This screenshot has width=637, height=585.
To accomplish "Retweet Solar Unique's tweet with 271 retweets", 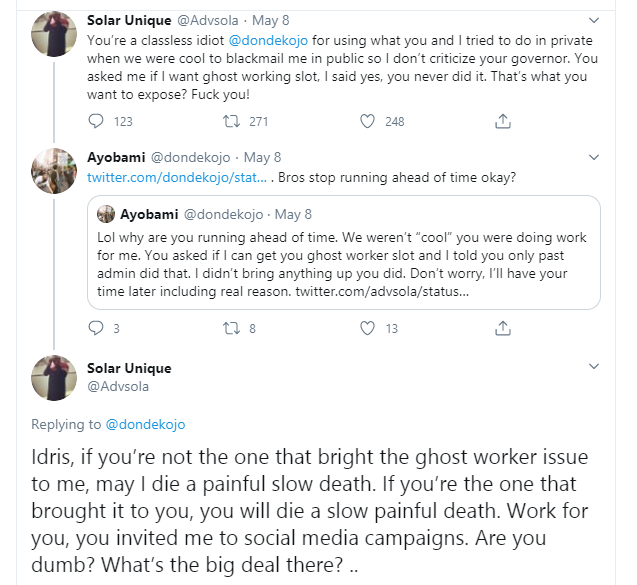I will point(231,122).
